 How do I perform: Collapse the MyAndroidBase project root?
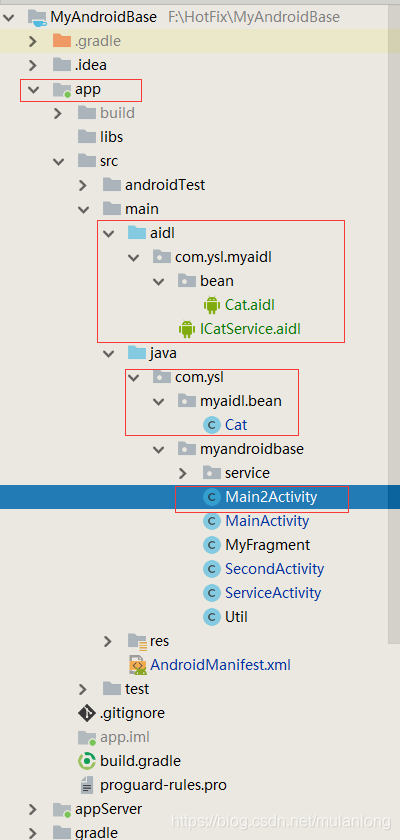click(x=7, y=17)
